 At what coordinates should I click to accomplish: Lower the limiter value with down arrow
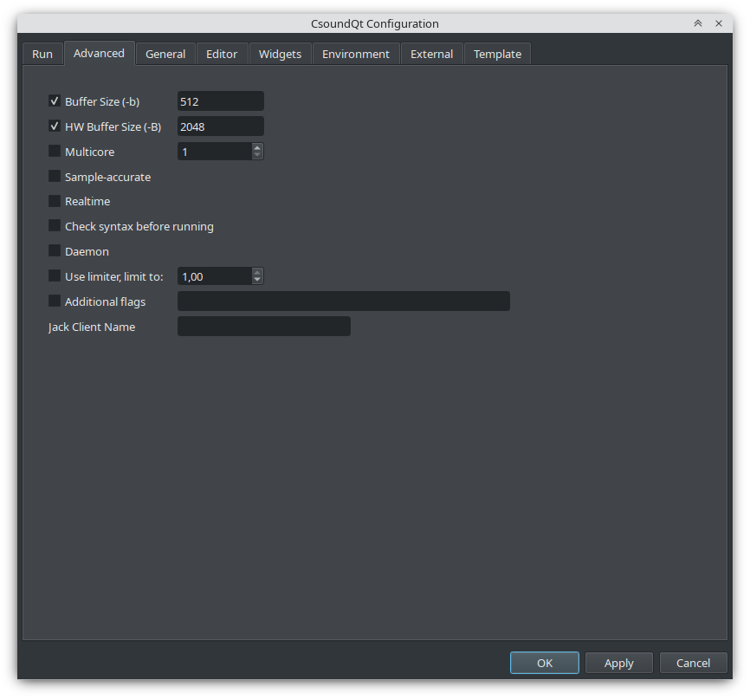click(x=257, y=281)
